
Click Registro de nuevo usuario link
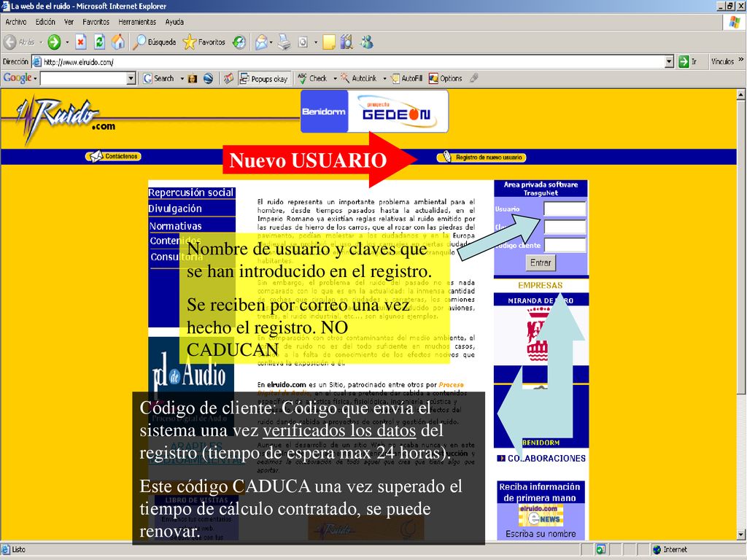[481, 157]
